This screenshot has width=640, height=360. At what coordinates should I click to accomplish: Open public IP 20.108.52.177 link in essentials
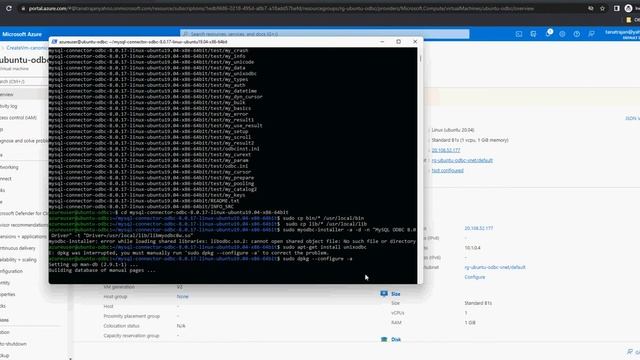tap(446, 150)
